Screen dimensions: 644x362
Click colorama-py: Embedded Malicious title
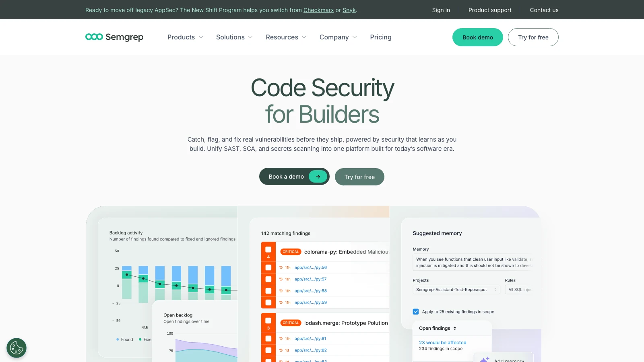[x=347, y=252]
